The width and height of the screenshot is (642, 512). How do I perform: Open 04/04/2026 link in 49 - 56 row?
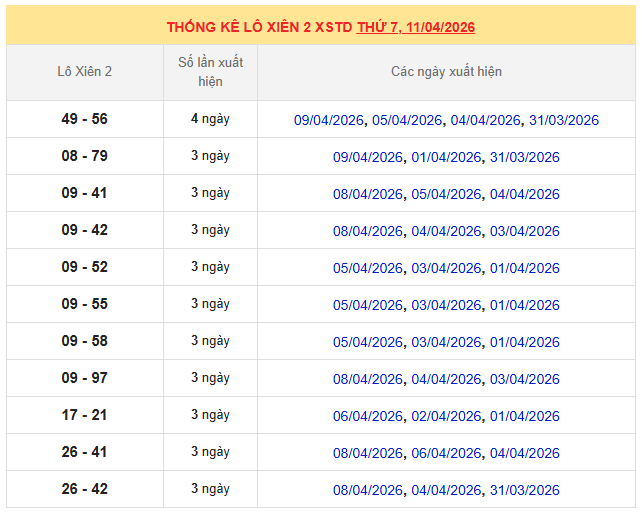click(x=486, y=120)
